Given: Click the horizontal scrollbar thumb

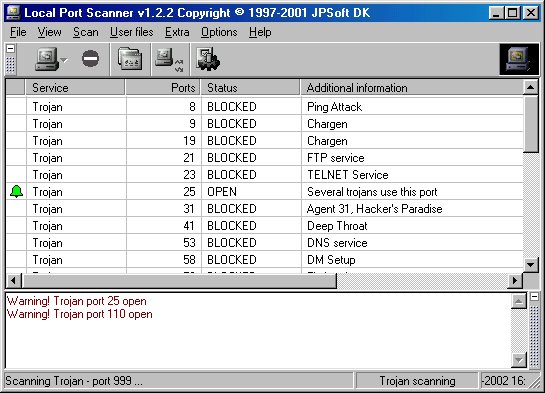Looking at the screenshot, I should click(179, 280).
